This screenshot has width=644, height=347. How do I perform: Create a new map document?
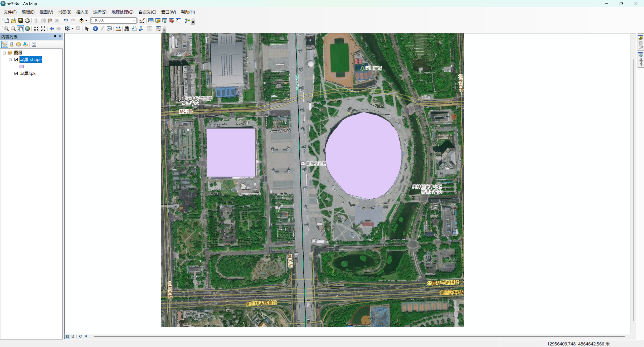click(7, 20)
